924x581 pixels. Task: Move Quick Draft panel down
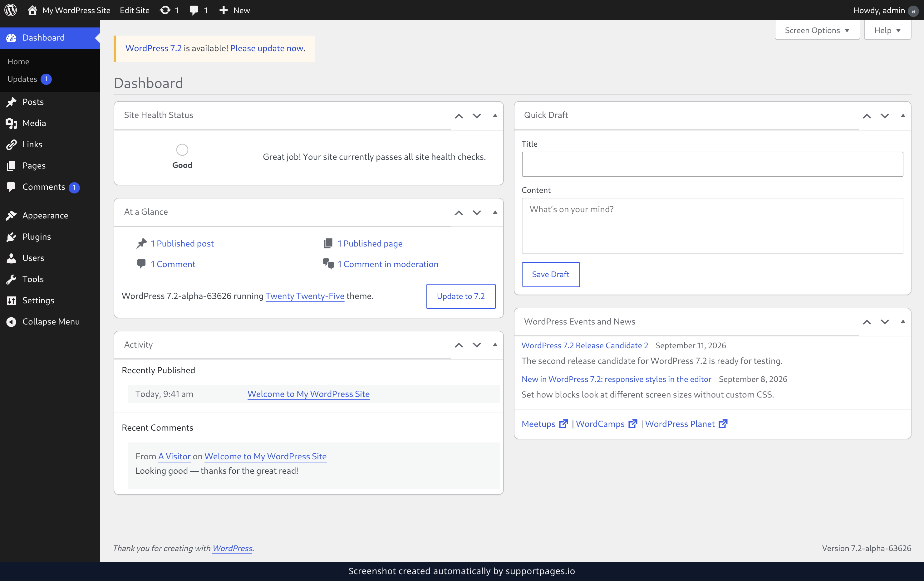click(x=884, y=116)
